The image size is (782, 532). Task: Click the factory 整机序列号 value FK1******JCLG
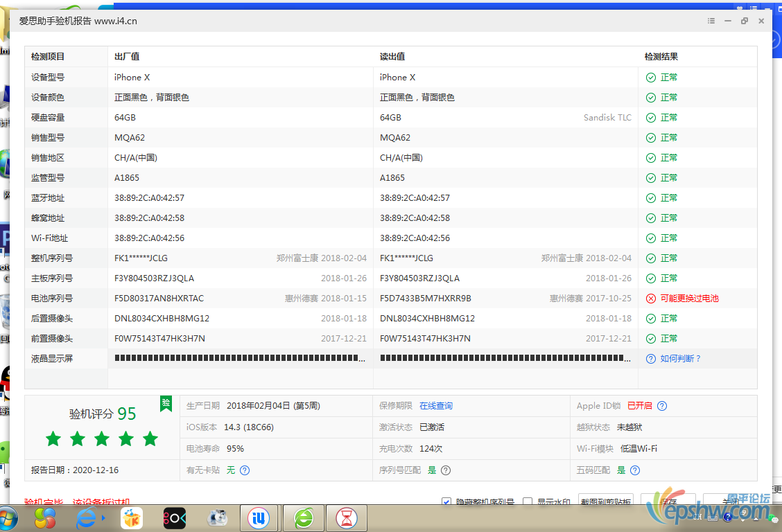[141, 258]
